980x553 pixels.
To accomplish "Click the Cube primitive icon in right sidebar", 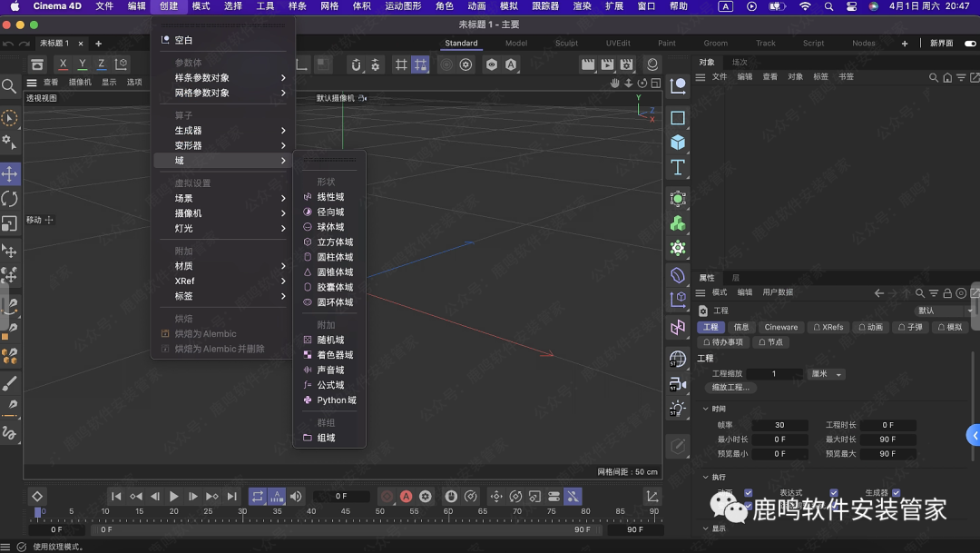I will 677,143.
